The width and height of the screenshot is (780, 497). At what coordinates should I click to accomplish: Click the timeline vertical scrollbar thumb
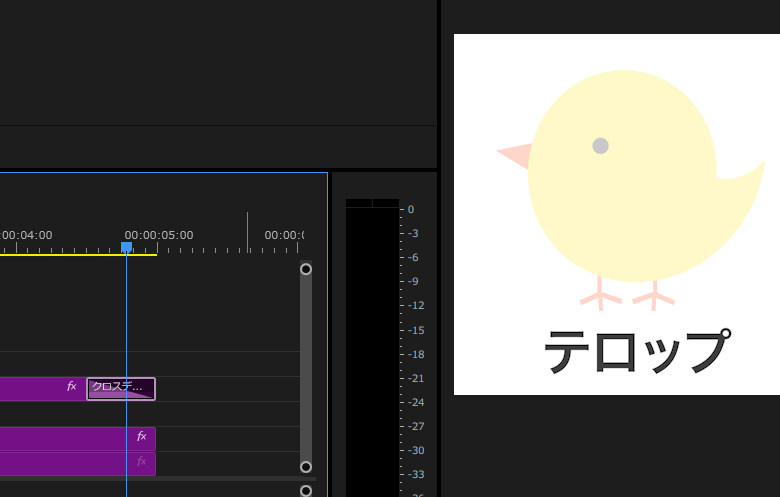point(306,368)
